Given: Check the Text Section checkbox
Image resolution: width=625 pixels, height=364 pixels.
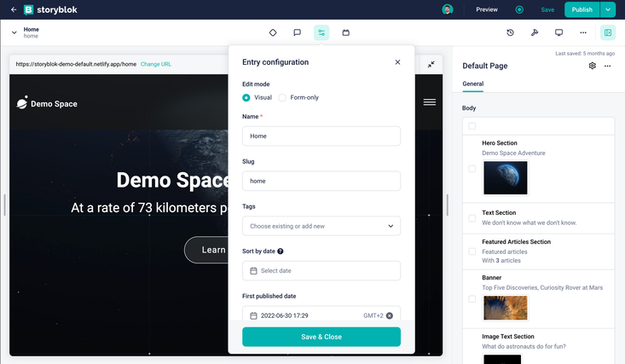Looking at the screenshot, I should 472,218.
